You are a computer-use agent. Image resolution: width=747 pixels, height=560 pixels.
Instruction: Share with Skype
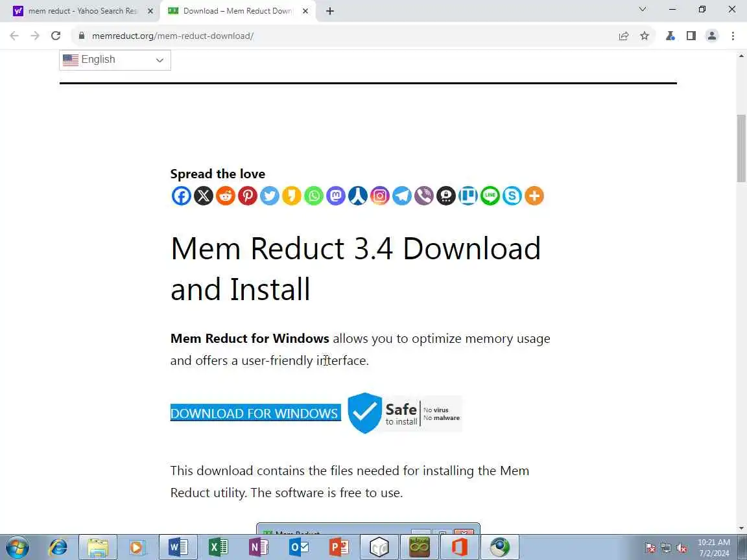[512, 196]
